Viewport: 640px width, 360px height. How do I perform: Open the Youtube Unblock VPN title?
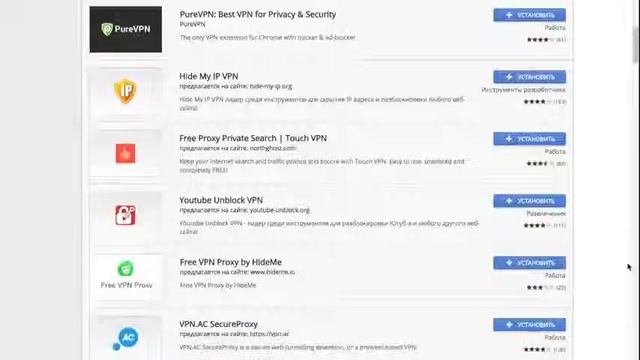(221, 200)
